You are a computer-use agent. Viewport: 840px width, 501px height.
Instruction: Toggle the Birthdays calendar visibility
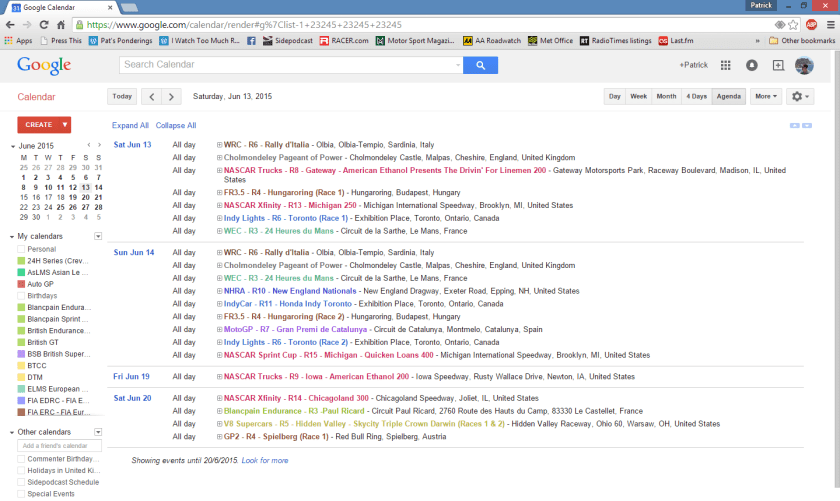click(21, 296)
